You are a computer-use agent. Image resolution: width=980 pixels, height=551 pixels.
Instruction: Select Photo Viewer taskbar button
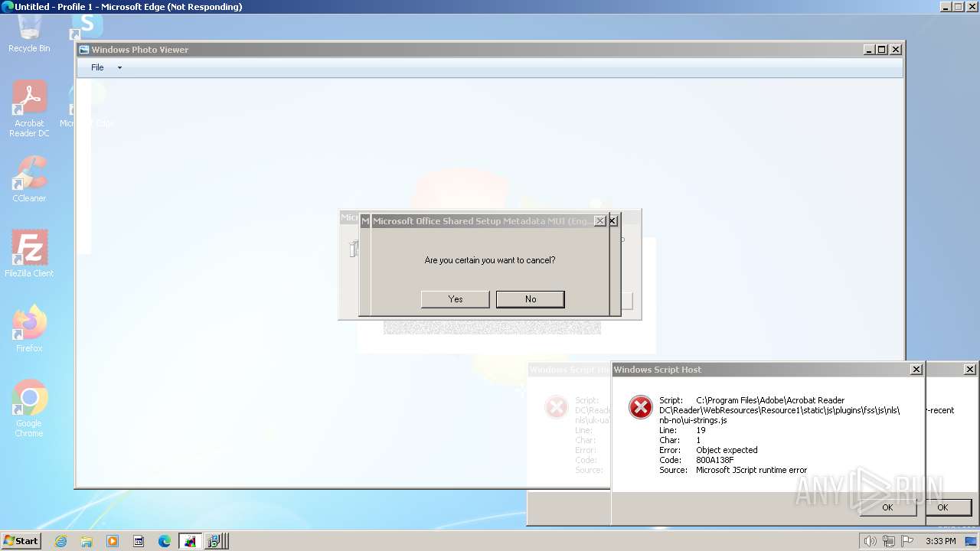(190, 541)
